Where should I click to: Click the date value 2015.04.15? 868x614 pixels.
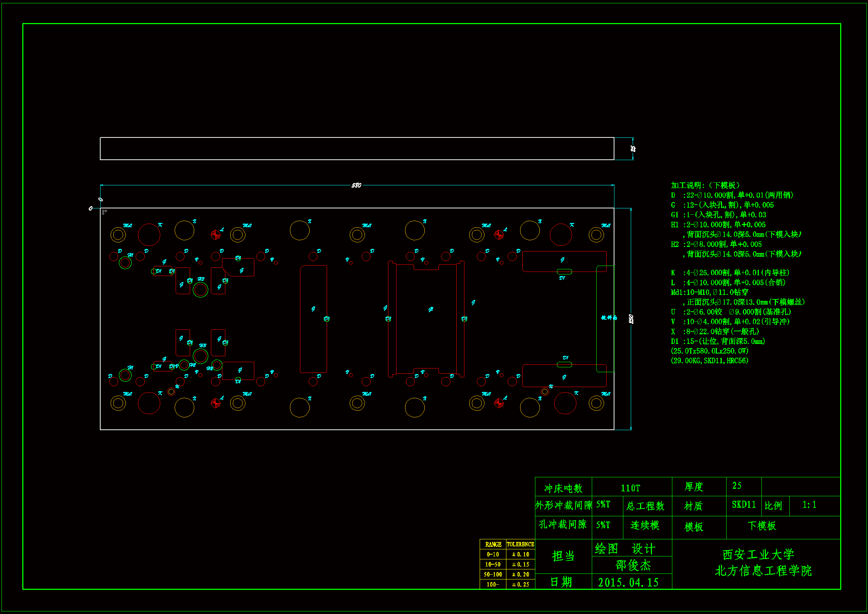click(628, 582)
